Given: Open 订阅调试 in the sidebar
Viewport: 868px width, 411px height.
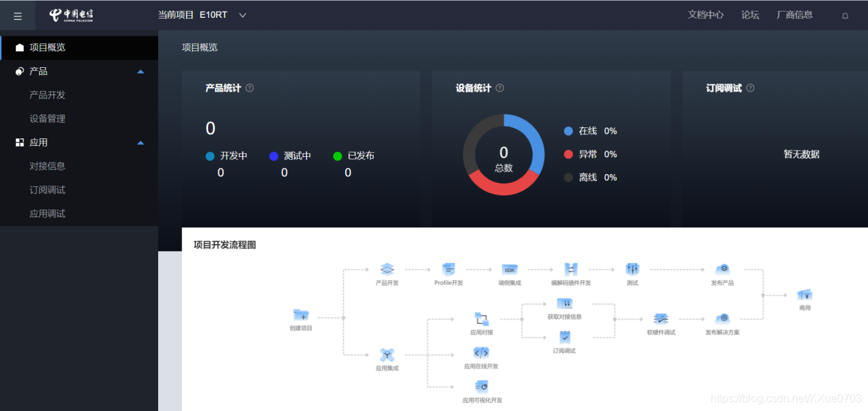Looking at the screenshot, I should pyautogui.click(x=47, y=190).
